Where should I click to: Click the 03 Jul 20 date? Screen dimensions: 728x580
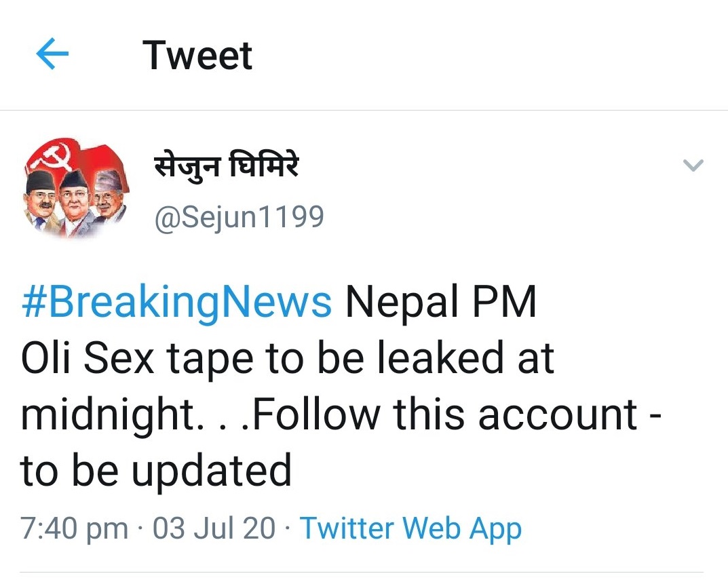[x=214, y=528]
